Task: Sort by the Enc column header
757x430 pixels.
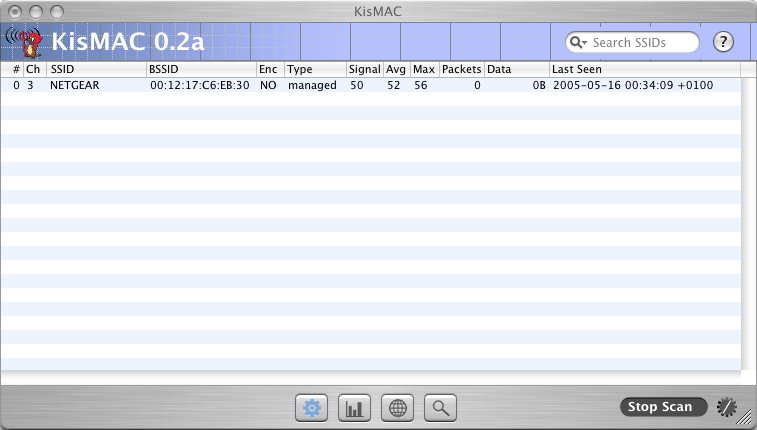Action: 269,70
